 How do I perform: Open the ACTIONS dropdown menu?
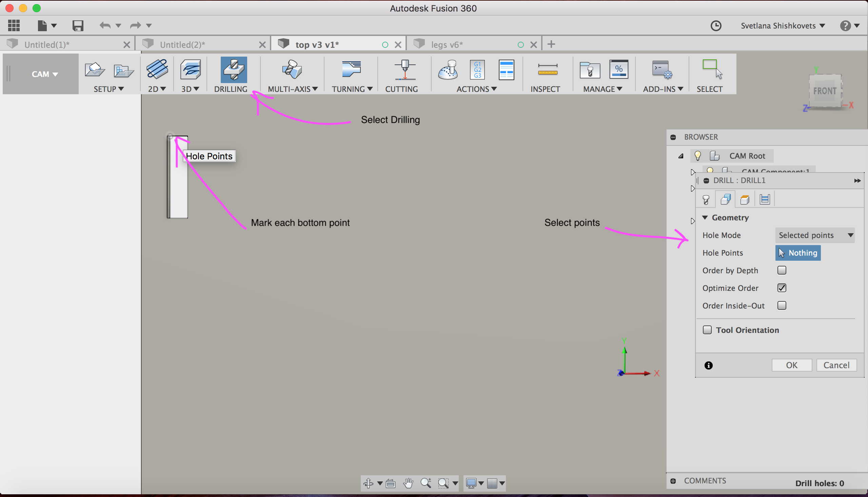(476, 89)
